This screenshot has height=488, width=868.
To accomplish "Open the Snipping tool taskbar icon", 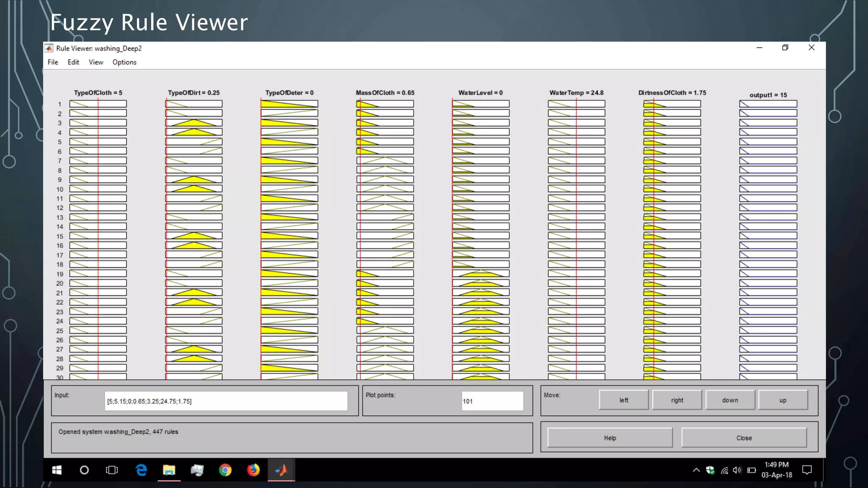I will [x=197, y=470].
